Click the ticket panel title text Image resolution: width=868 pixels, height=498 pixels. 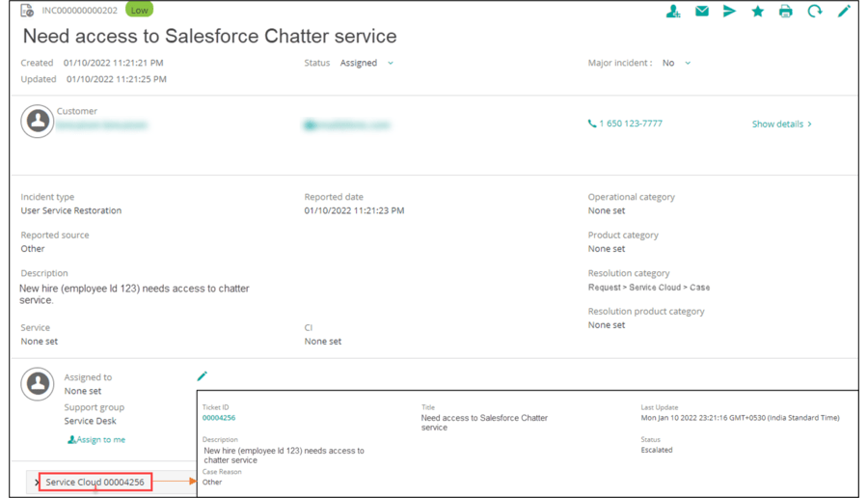pos(484,423)
